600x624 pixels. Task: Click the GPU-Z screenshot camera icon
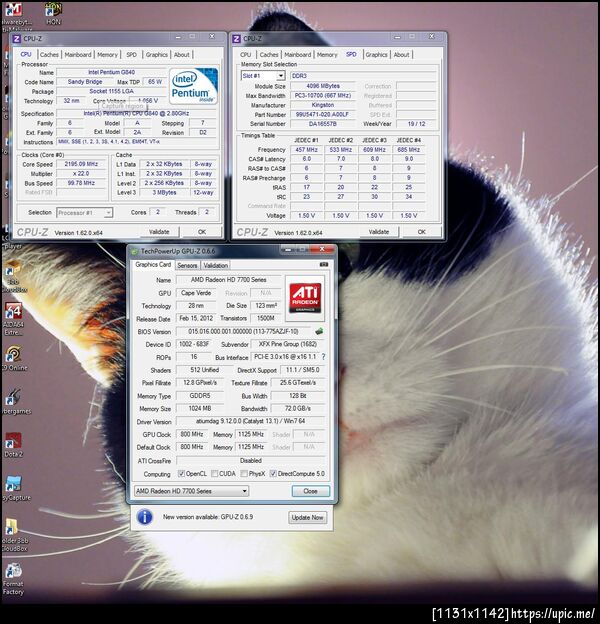324,265
